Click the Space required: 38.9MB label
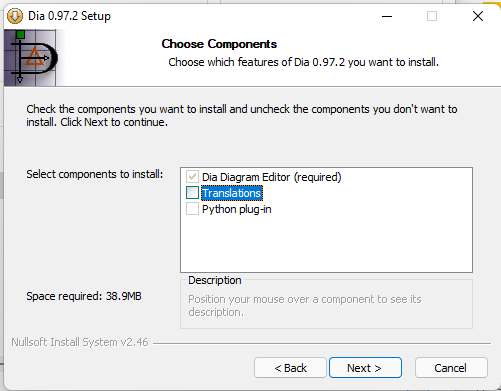This screenshot has height=391, width=501. pyautogui.click(x=84, y=296)
